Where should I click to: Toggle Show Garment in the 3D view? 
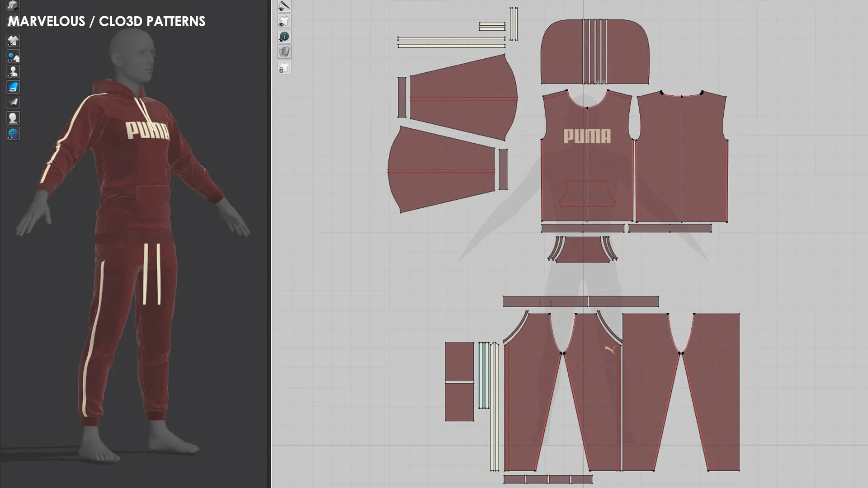click(13, 41)
